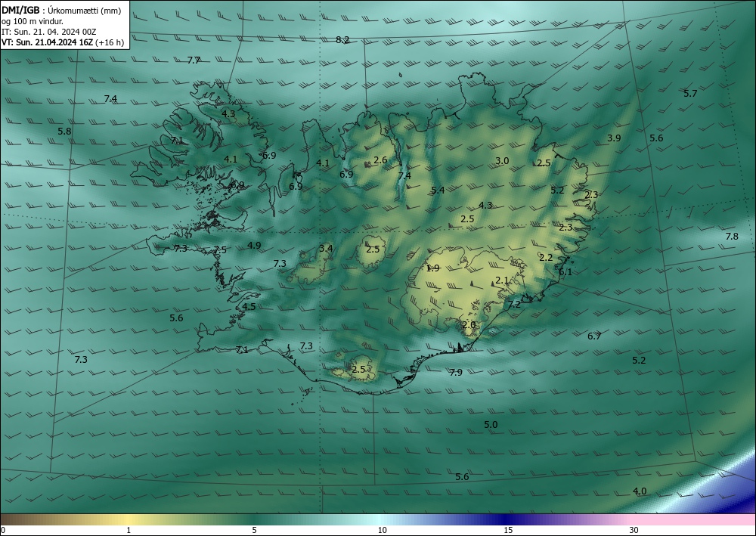Click the colorbar label 5
The height and width of the screenshot is (536, 756).
pyautogui.click(x=254, y=531)
